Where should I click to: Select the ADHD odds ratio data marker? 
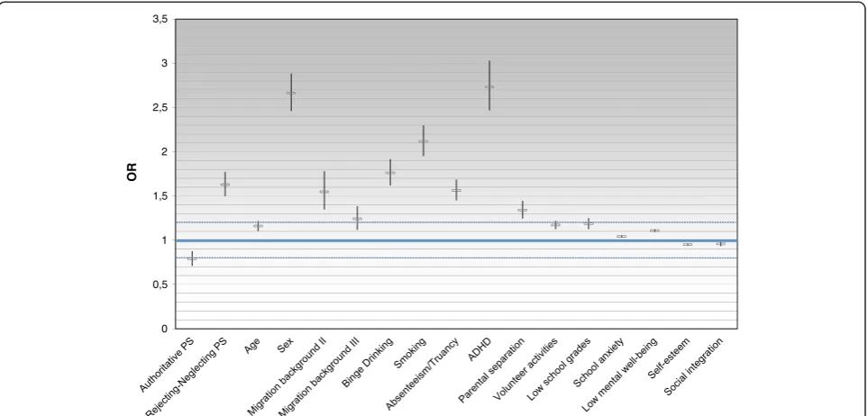click(x=489, y=86)
